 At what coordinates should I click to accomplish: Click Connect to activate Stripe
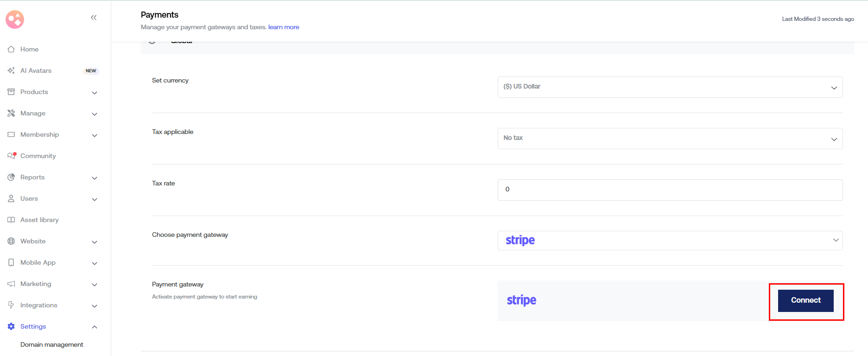[805, 300]
